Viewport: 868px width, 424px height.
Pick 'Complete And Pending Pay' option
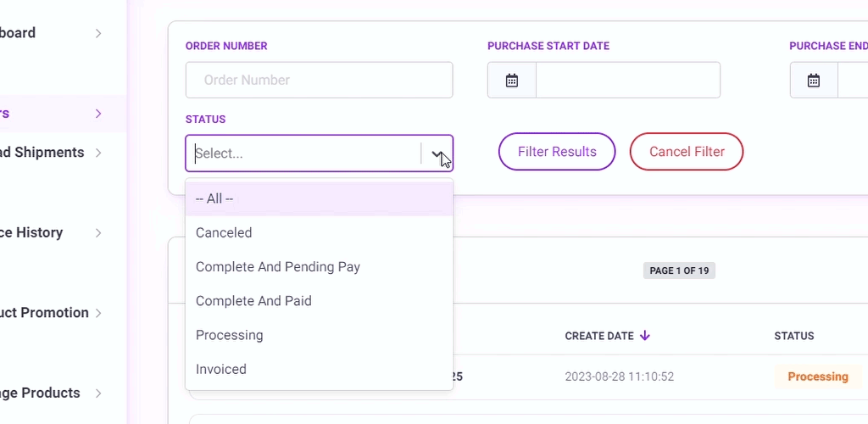[320, 267]
